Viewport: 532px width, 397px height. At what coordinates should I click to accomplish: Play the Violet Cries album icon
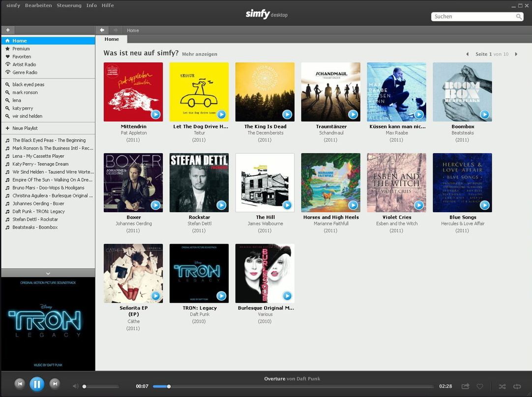[419, 205]
